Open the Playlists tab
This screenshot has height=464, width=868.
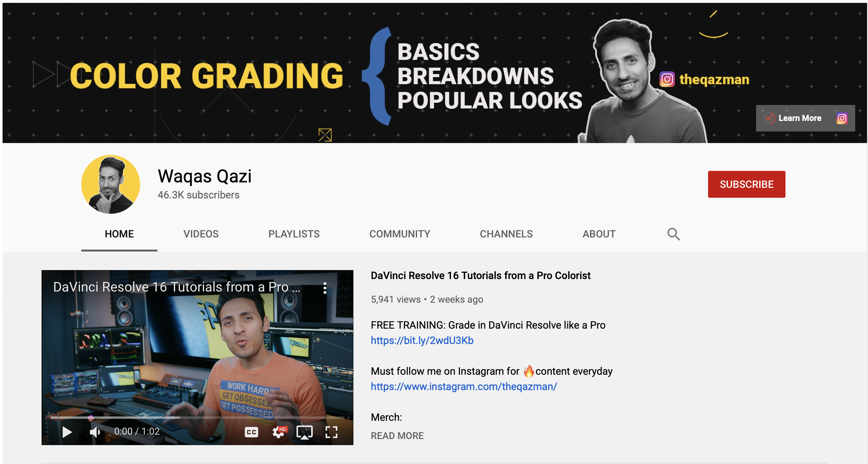[294, 234]
